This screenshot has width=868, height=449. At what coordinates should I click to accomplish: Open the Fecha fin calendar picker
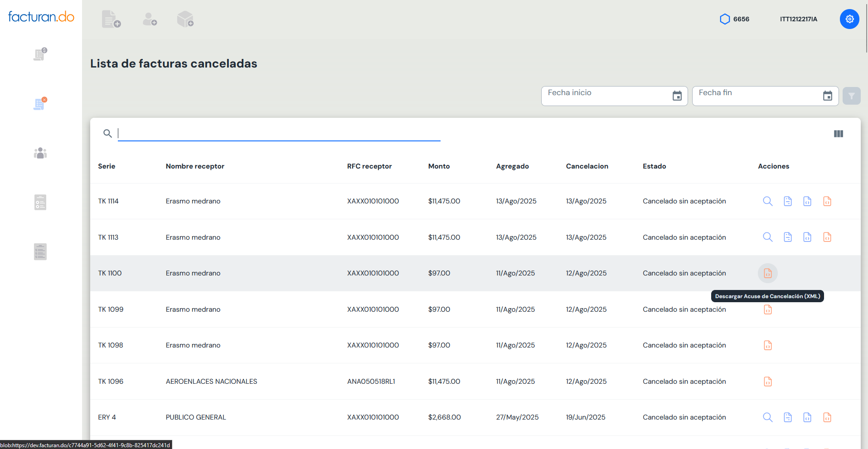coord(827,96)
